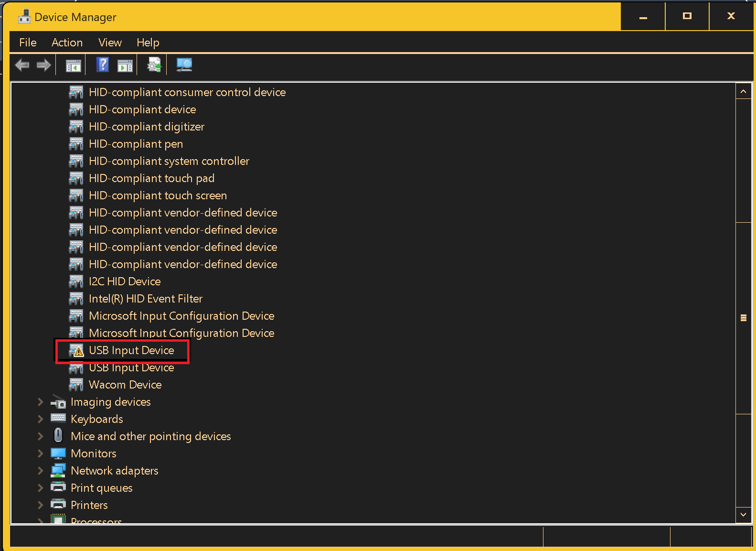Select the first HID-compliant vendor-defined device
756x551 pixels.
(x=183, y=213)
